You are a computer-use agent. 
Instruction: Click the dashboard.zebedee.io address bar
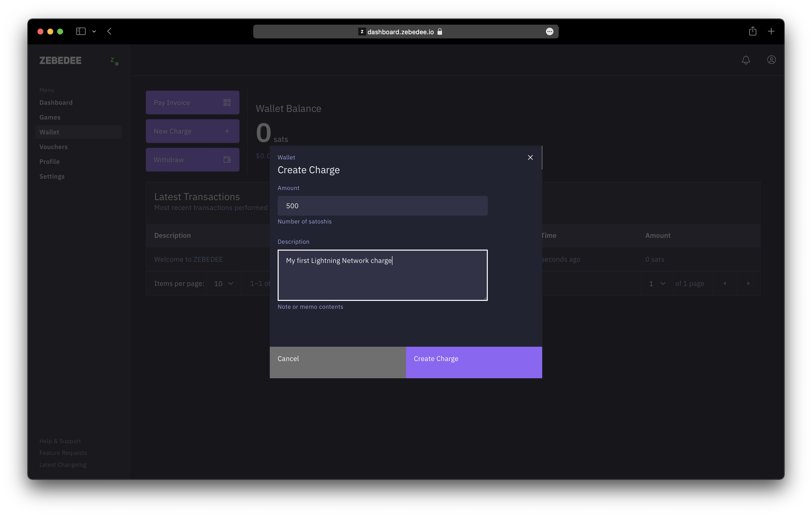[406, 32]
